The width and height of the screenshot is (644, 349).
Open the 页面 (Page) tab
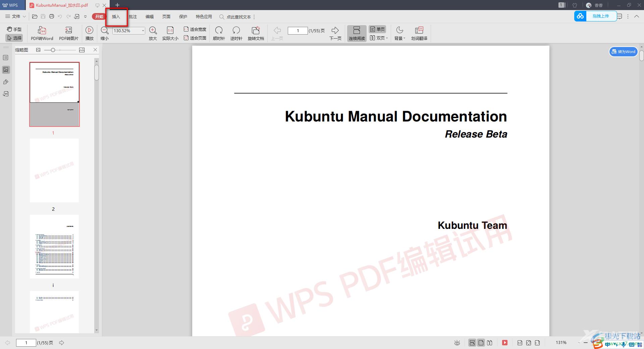coord(166,16)
